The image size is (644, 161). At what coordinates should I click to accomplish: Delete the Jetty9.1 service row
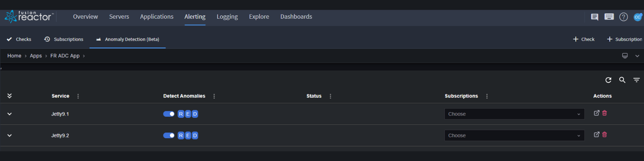tap(605, 113)
